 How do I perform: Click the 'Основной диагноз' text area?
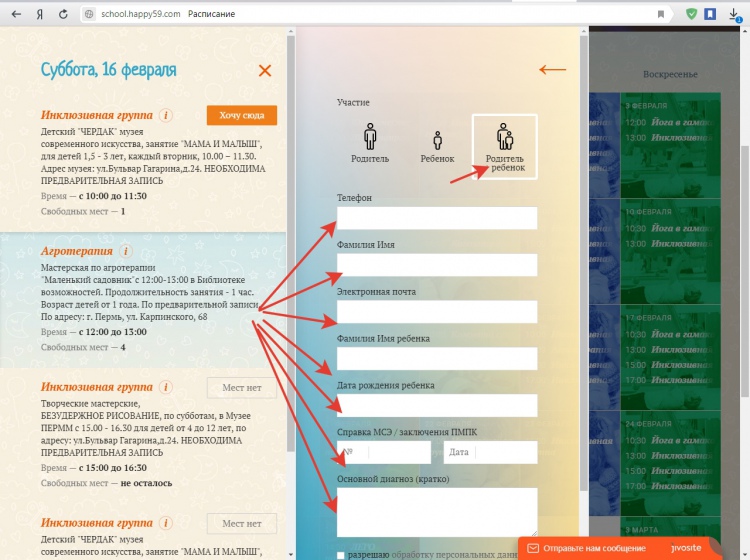pos(437,511)
